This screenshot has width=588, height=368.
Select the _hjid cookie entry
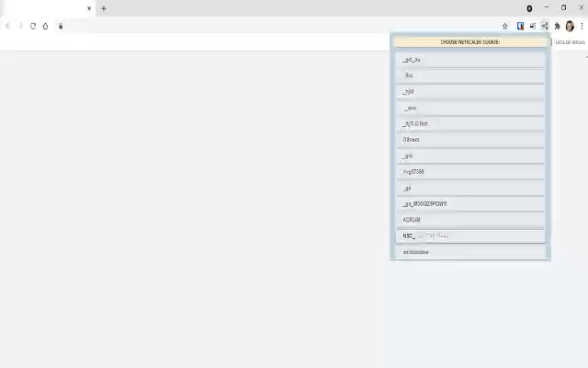(470, 92)
